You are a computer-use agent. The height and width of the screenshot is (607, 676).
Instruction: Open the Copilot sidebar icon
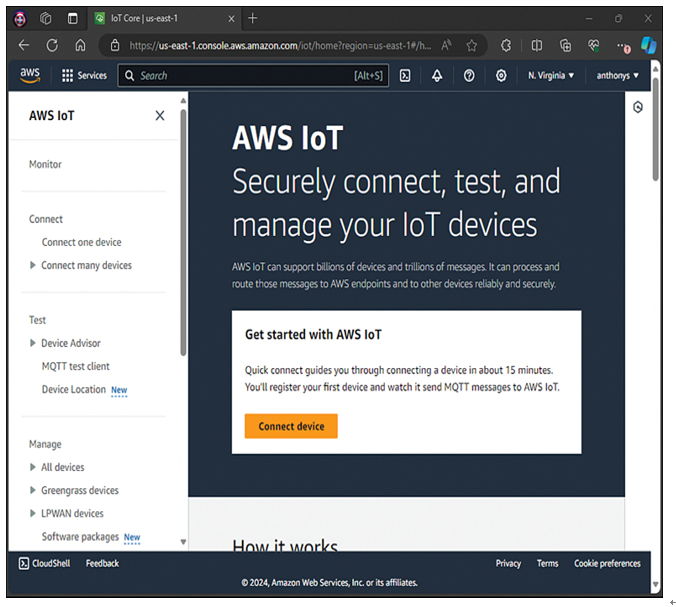[x=648, y=45]
